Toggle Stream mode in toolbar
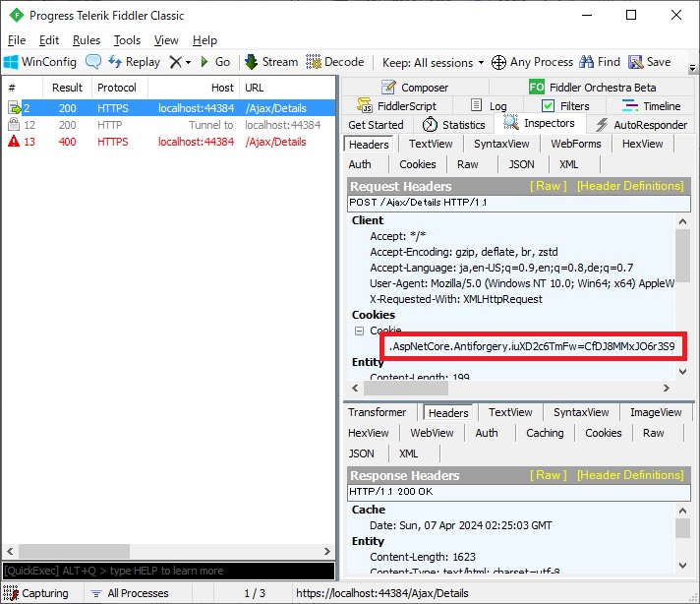 point(271,62)
